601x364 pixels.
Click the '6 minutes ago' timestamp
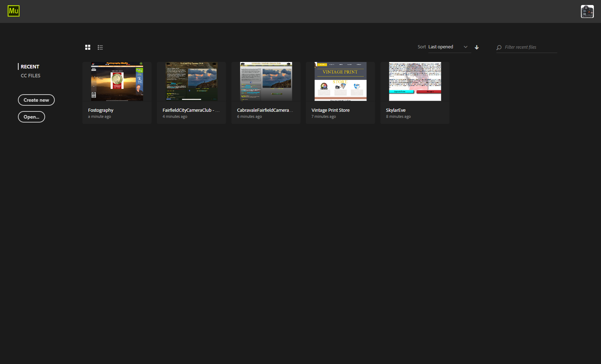pyautogui.click(x=249, y=117)
